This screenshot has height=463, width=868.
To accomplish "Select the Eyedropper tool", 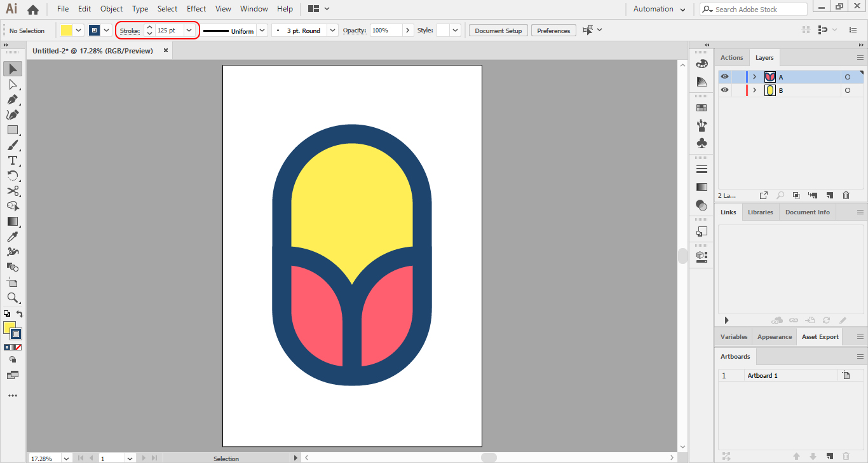I will [13, 237].
